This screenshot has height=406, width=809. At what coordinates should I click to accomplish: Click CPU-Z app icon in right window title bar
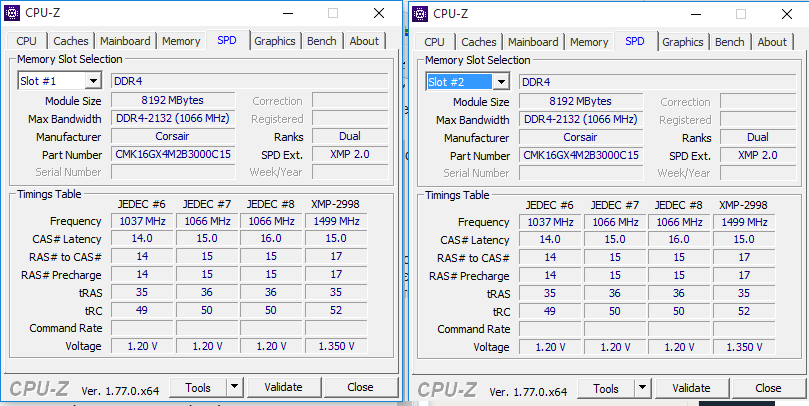tap(420, 14)
